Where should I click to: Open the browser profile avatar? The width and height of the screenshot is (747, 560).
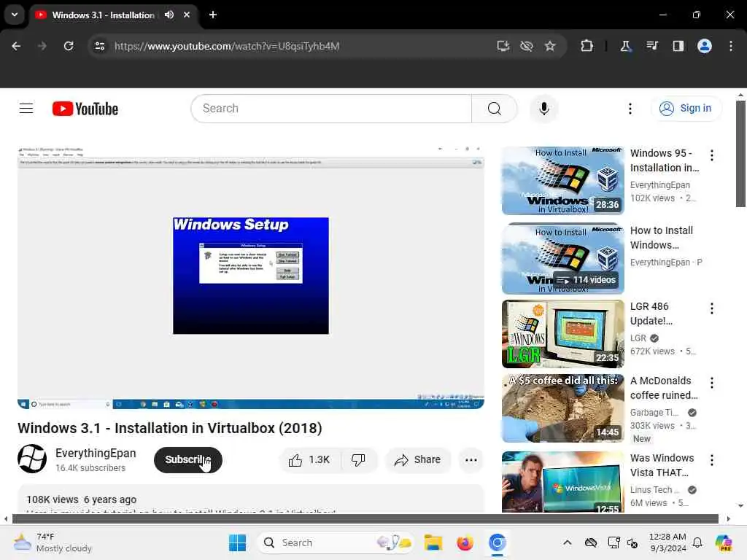pyautogui.click(x=705, y=46)
